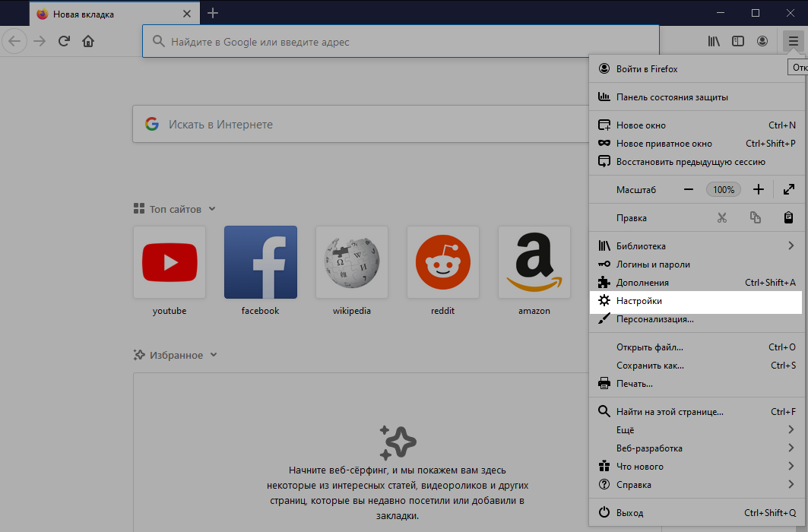Click the Google logo in search box
The image size is (808, 532).
point(151,124)
